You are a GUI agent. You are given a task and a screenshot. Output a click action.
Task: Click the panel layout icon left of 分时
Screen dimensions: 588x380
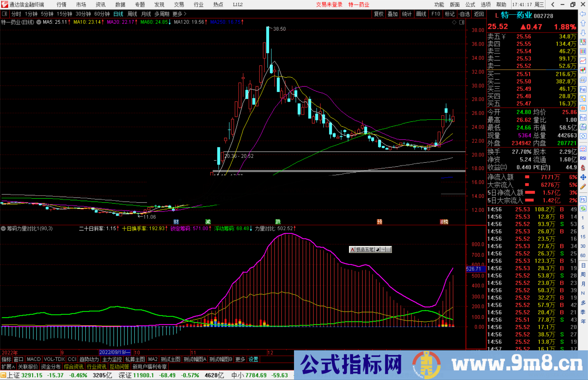coord(4,14)
